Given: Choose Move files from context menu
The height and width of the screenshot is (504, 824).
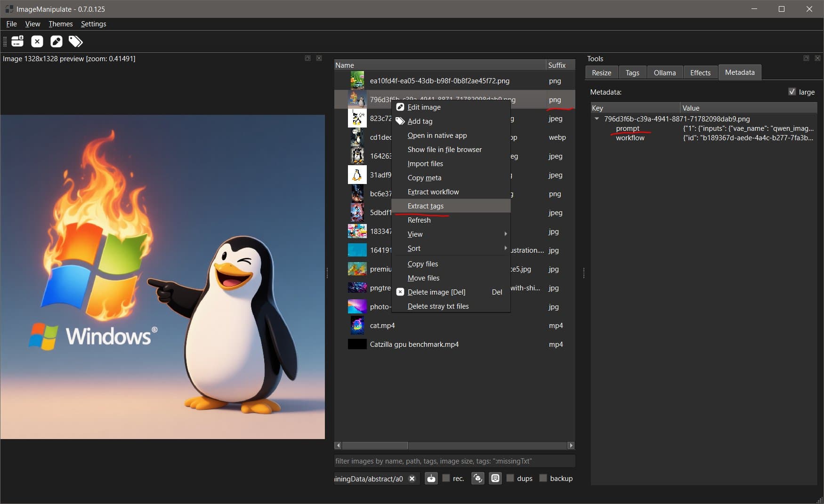Looking at the screenshot, I should [x=451, y=278].
